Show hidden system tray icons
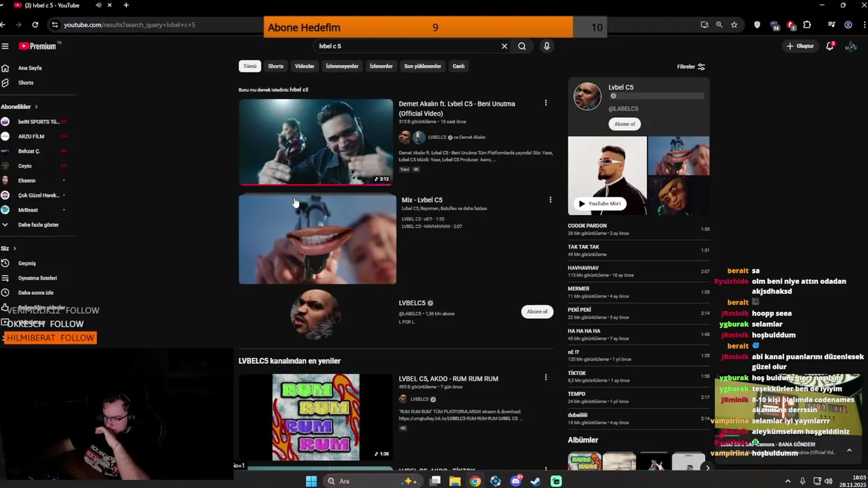 pyautogui.click(x=787, y=481)
